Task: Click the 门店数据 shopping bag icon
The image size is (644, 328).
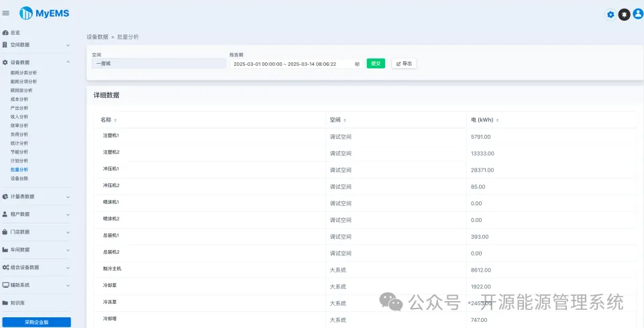Action: [x=5, y=232]
